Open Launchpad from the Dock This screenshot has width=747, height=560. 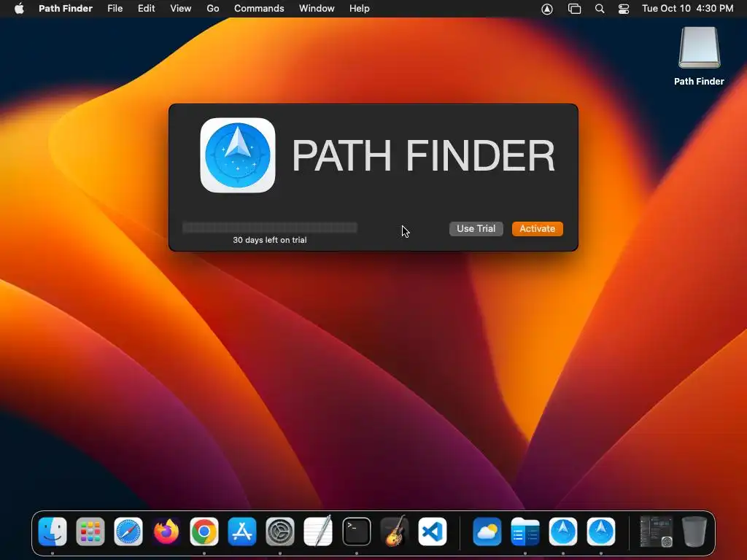tap(90, 532)
